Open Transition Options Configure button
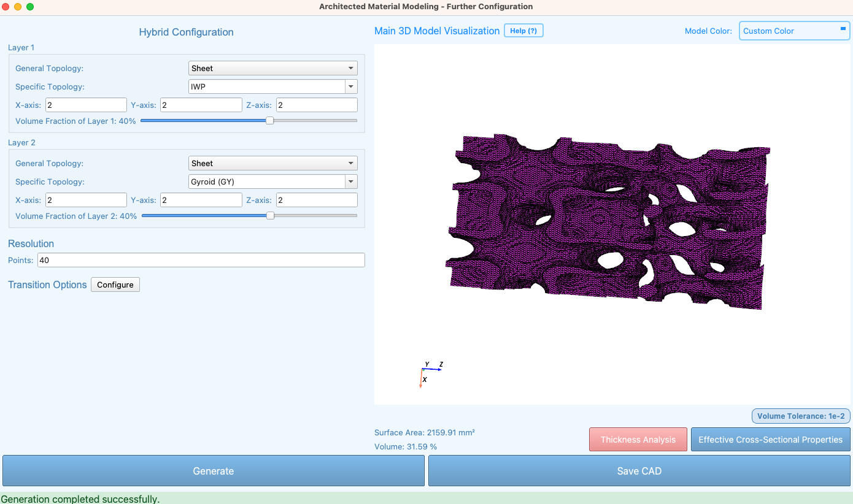This screenshot has height=504, width=853. coord(115,284)
